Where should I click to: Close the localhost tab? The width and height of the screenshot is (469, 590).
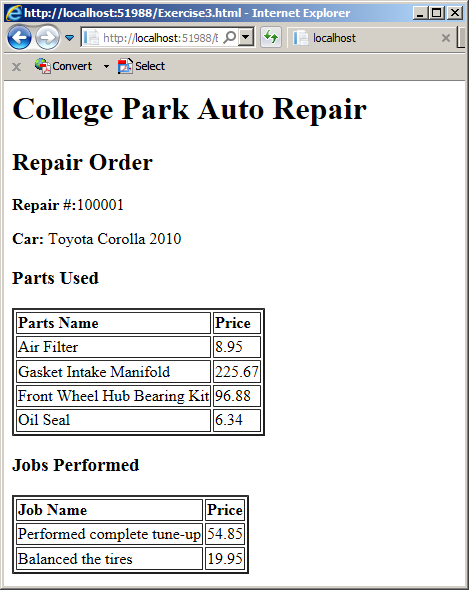coord(446,38)
